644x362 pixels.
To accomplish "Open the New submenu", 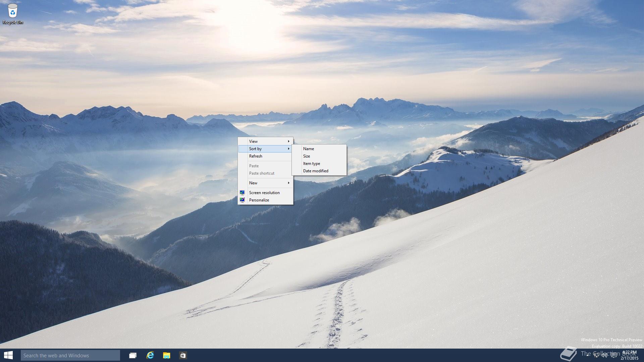I will tap(265, 183).
